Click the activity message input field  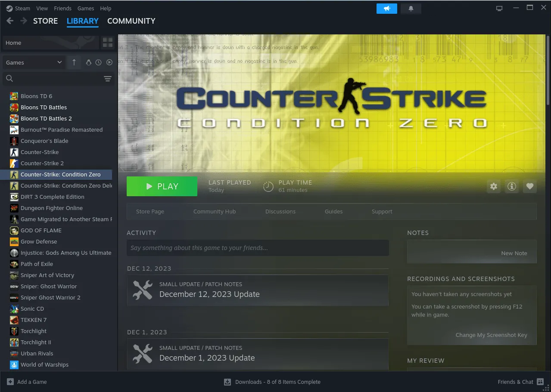(x=258, y=248)
